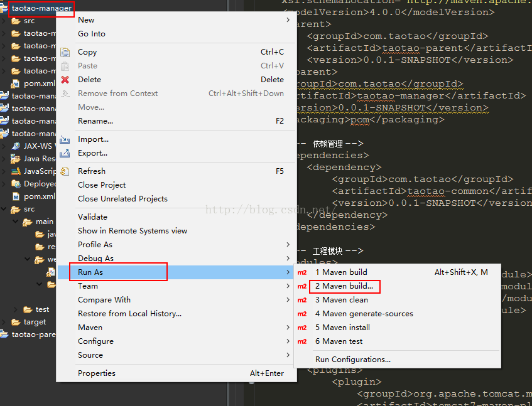Click the Deployed Resources icon
The image size is (532, 406).
coord(16,184)
